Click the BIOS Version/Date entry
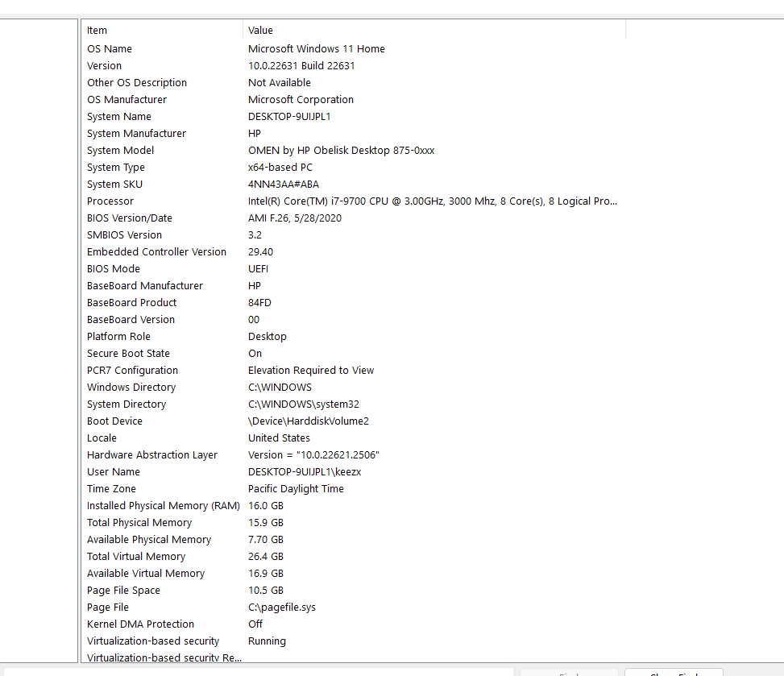 pyautogui.click(x=161, y=218)
